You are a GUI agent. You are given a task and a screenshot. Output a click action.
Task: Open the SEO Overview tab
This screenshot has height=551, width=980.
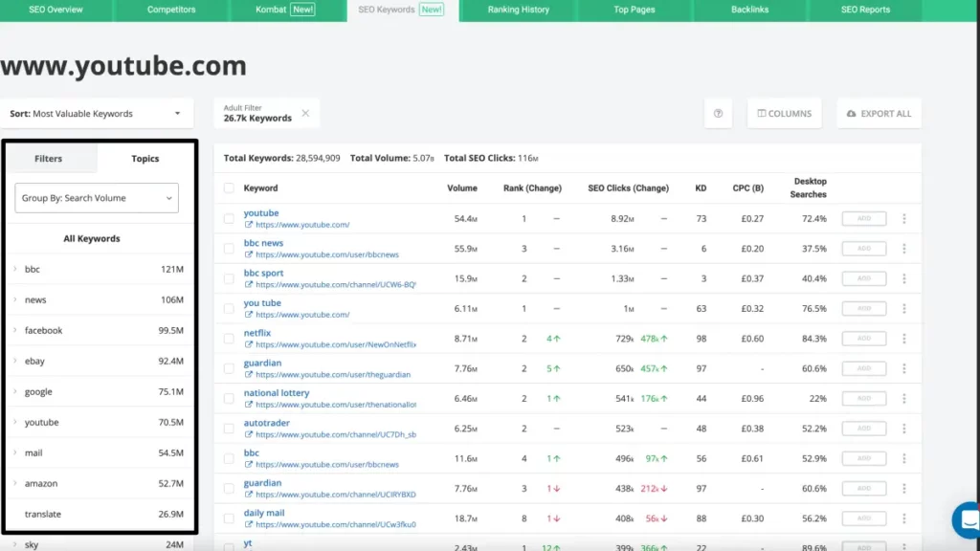[56, 10]
